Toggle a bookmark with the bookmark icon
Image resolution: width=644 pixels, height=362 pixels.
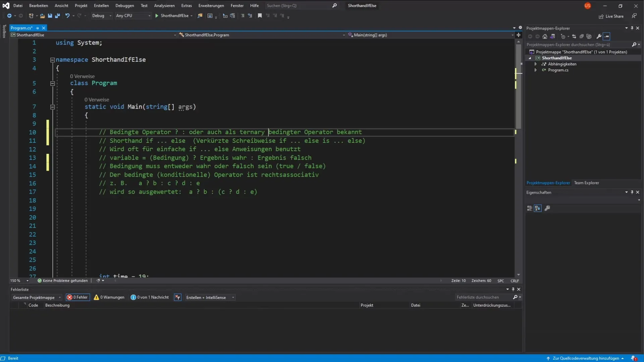260,16
